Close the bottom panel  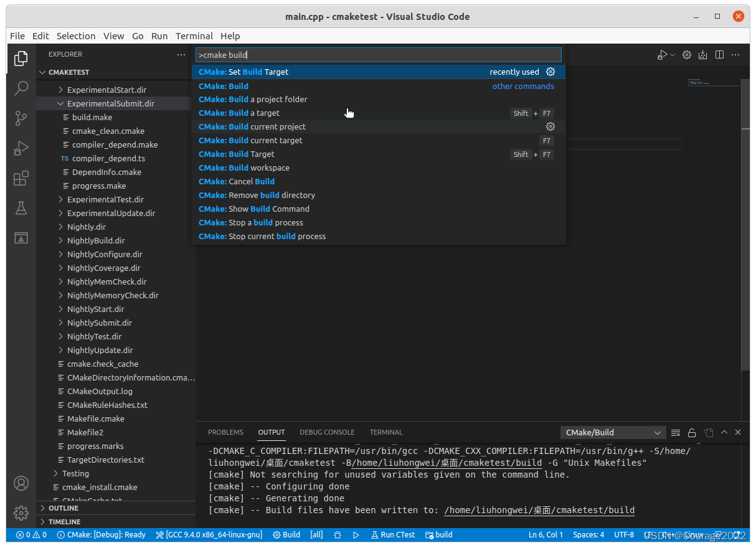coord(738,432)
